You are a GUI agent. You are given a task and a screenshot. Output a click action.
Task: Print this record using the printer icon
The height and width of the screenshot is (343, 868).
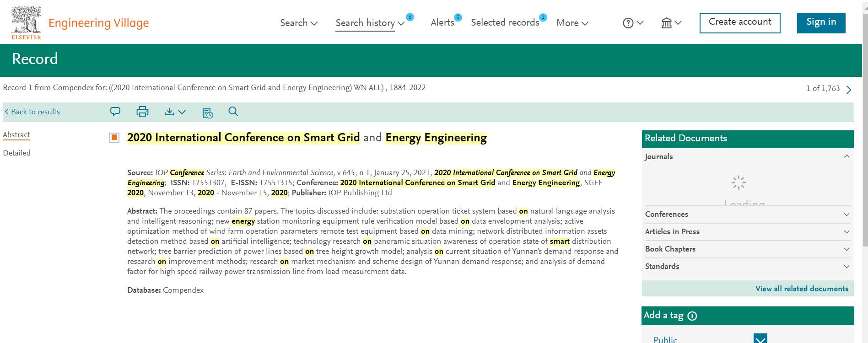click(x=142, y=112)
